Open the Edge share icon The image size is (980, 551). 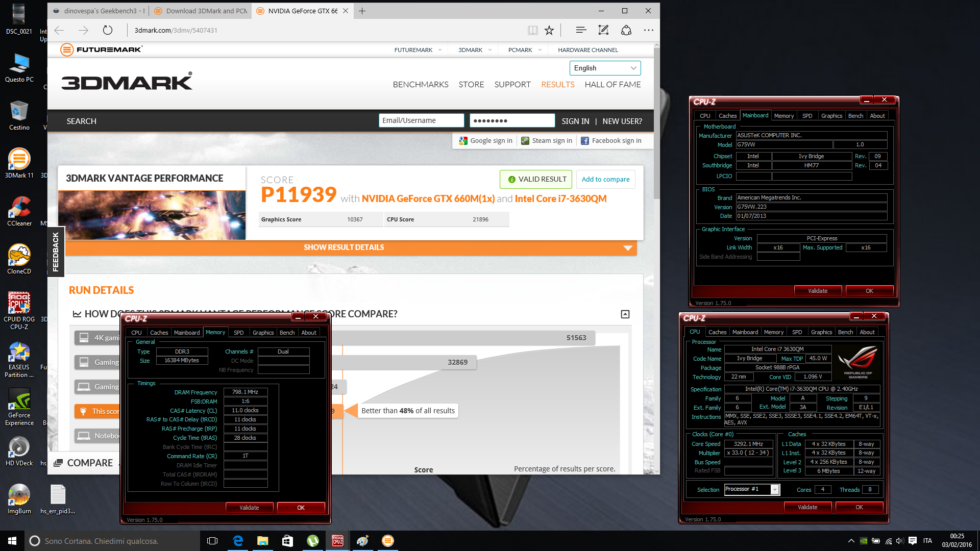(x=626, y=30)
